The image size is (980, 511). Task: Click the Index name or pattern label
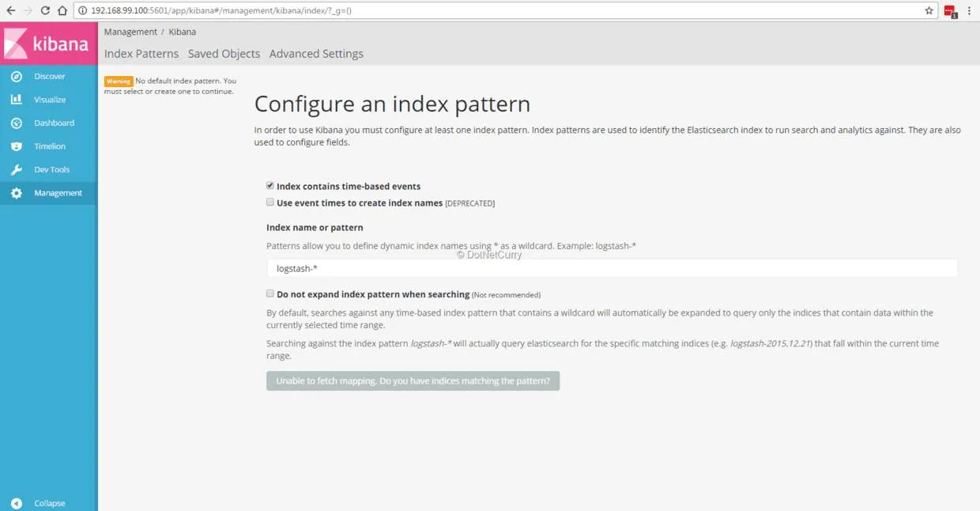pyautogui.click(x=315, y=228)
